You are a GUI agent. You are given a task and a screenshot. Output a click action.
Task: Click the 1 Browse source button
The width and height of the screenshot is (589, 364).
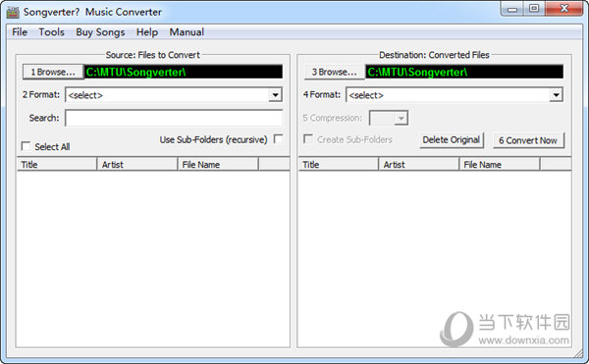pos(53,72)
